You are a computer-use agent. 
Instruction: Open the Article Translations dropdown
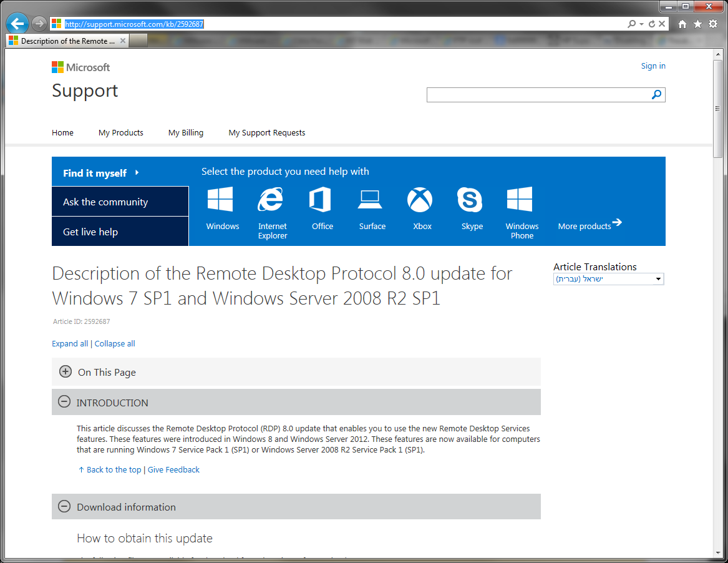tap(608, 279)
